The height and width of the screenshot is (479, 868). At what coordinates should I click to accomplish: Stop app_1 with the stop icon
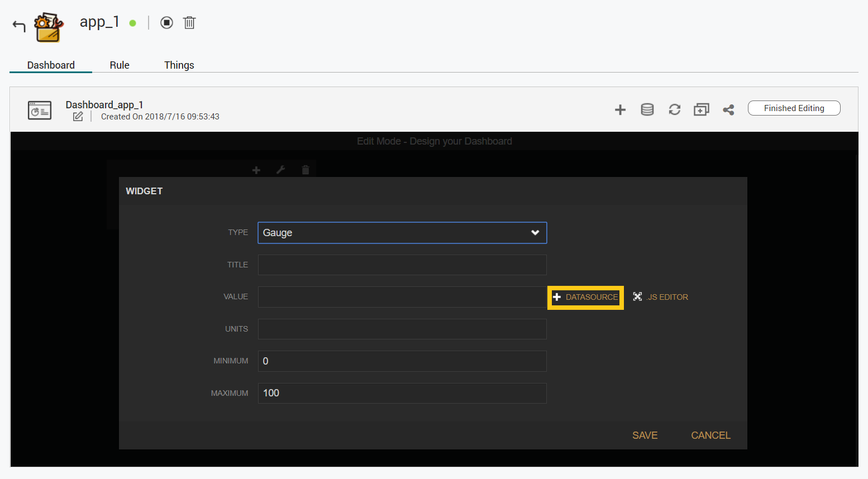166,23
